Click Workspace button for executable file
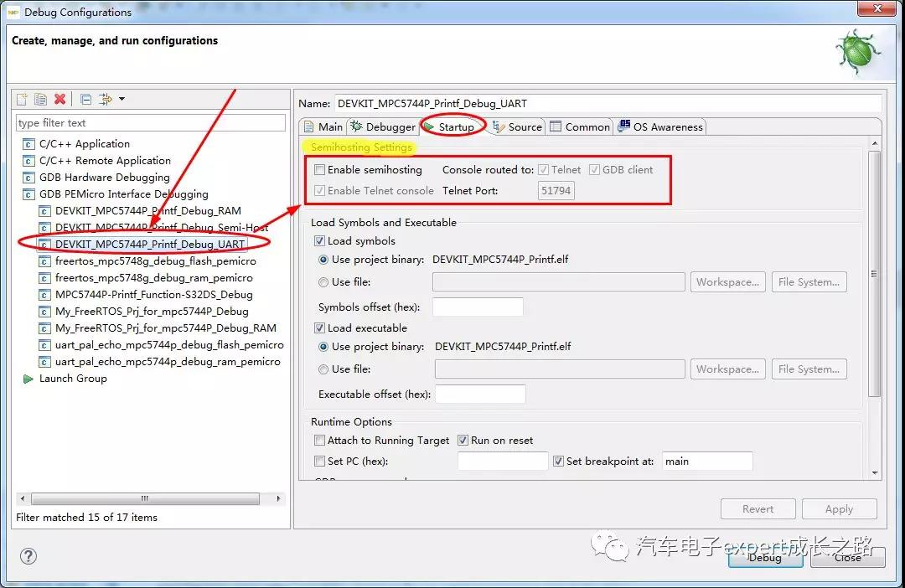Viewport: 905px width, 588px height. tap(728, 369)
